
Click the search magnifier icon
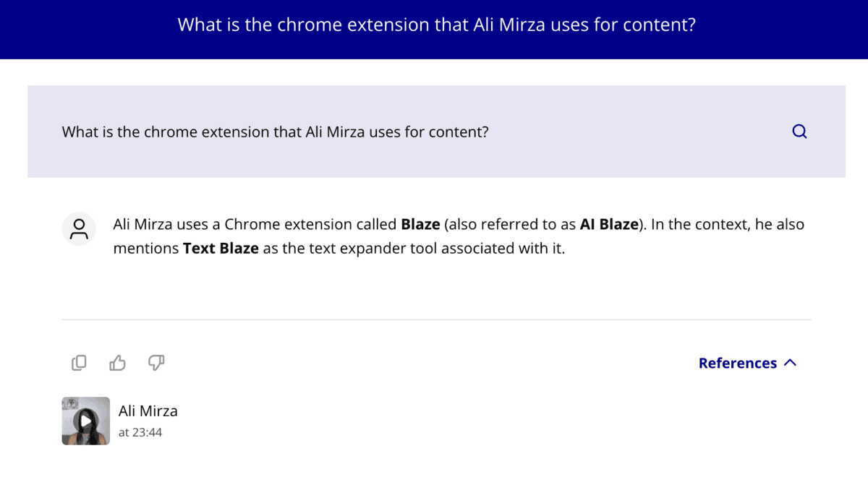click(x=799, y=132)
